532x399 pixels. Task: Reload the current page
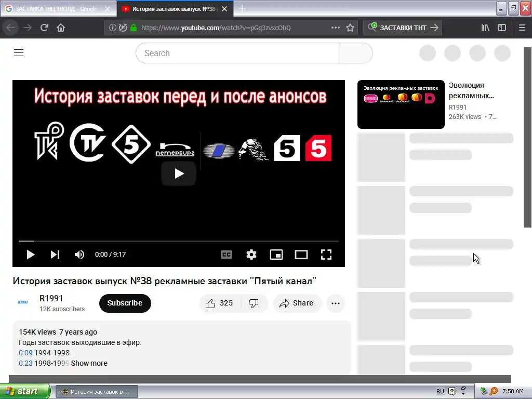(x=44, y=28)
